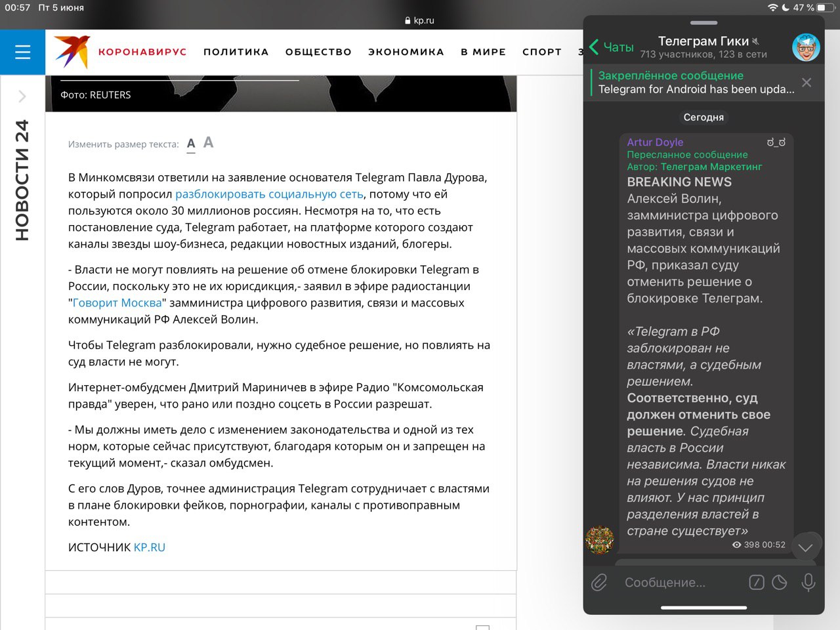
Task: Open the bot commands slash icon
Action: coord(757,583)
